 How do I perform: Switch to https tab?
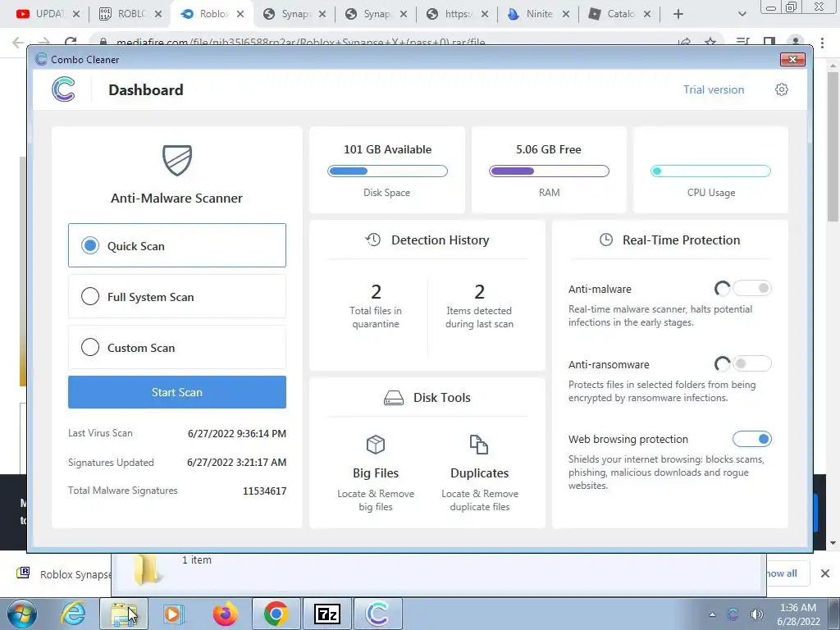click(457, 14)
